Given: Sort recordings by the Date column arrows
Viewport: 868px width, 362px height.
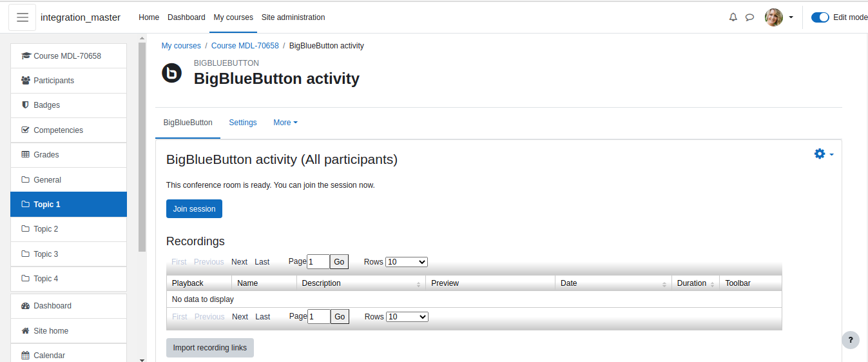Looking at the screenshot, I should point(664,284).
